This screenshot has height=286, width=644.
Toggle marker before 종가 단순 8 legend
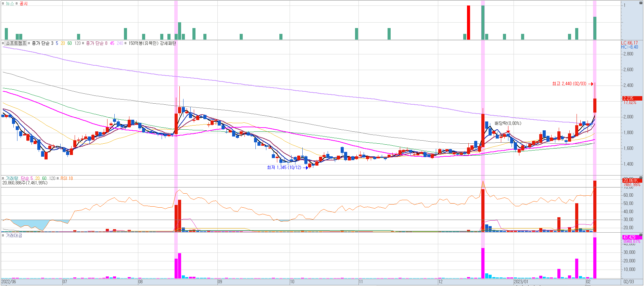tap(83, 43)
